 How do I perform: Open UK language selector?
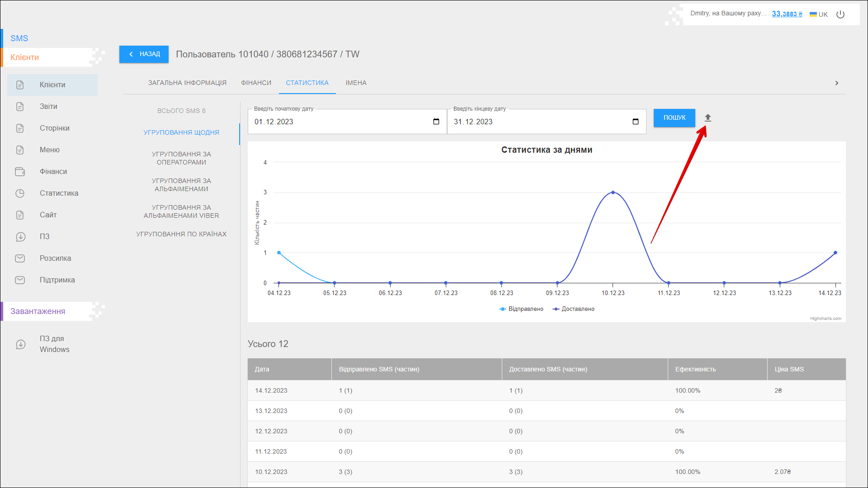819,14
